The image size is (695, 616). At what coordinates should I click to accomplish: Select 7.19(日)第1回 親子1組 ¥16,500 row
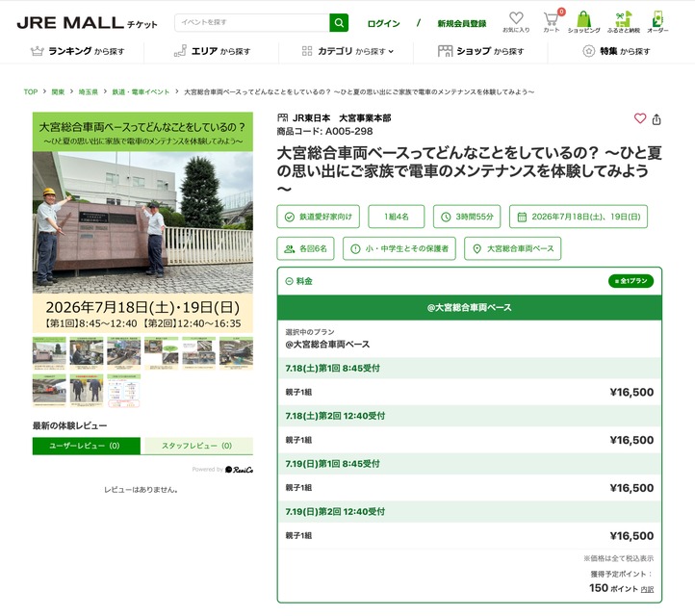click(x=470, y=488)
